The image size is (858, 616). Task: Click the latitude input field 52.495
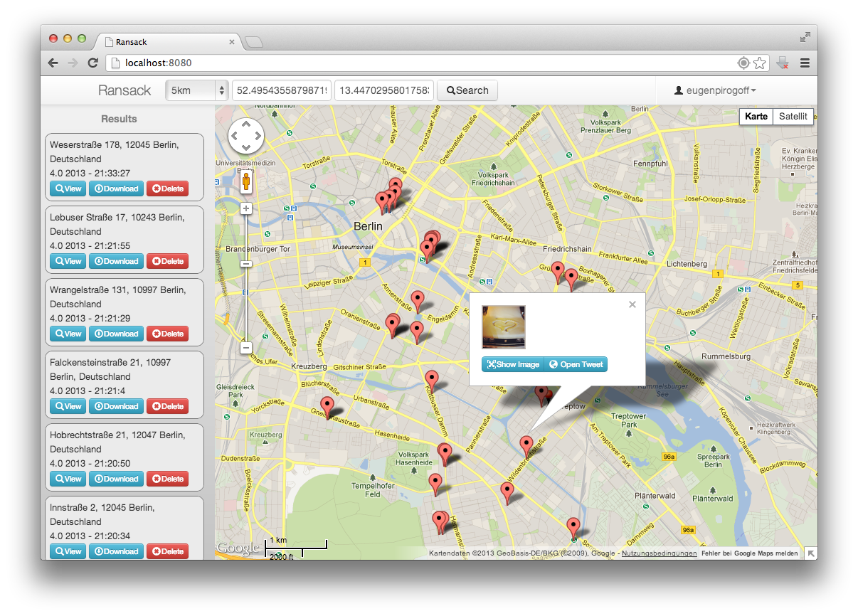pos(282,90)
